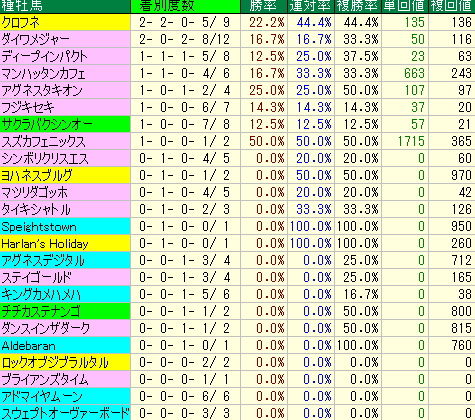Select the マツリダゴッホ sire name
Viewport: 475px width, 420px height.
coord(34,192)
